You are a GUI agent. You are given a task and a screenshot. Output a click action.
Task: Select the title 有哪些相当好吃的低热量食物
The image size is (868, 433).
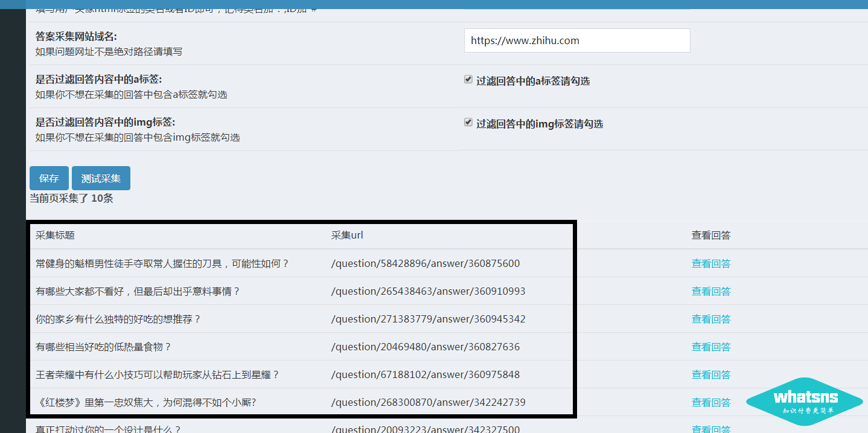click(x=104, y=347)
